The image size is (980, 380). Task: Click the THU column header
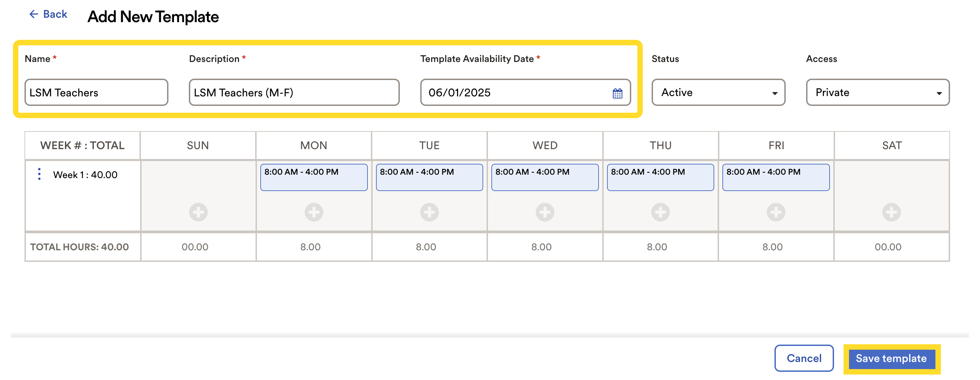660,145
